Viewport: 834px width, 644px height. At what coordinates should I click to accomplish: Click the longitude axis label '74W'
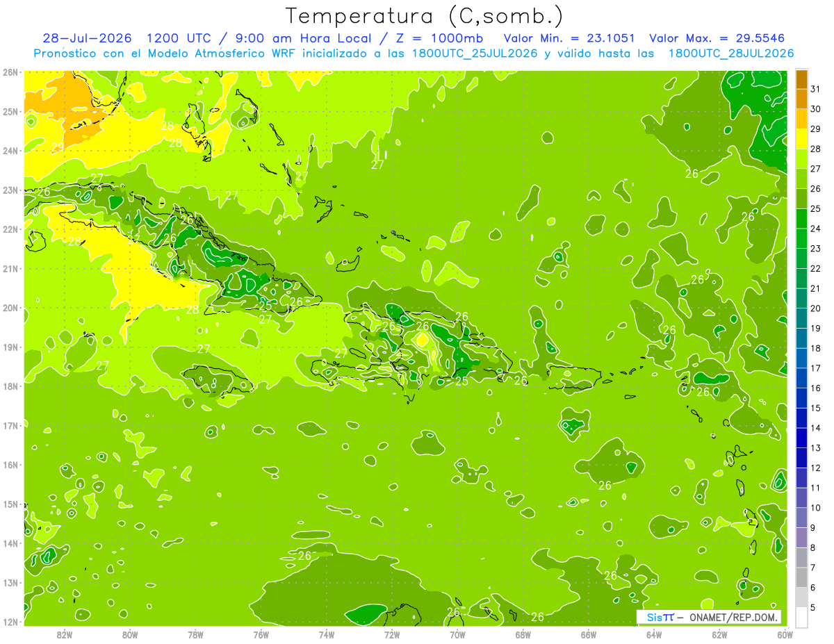click(327, 634)
